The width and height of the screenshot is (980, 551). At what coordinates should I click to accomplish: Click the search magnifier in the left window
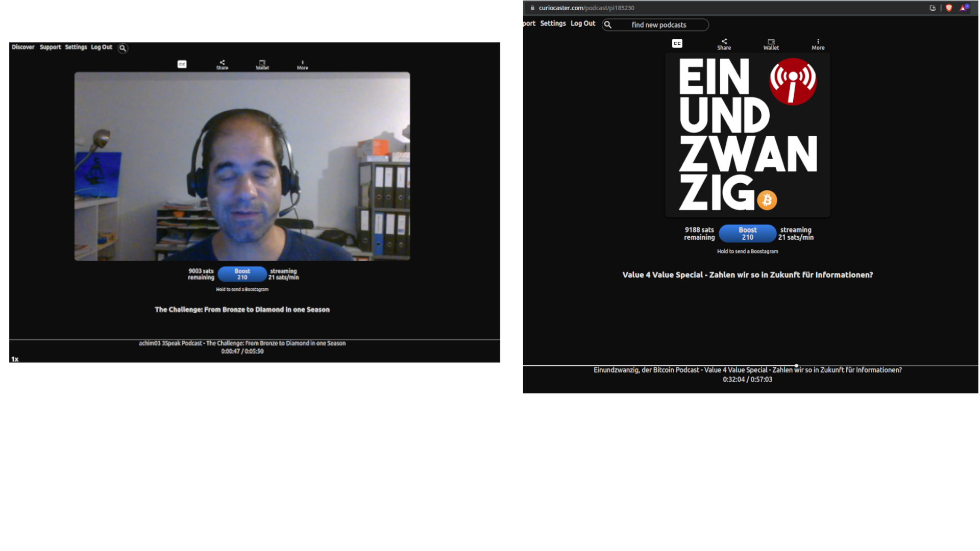click(x=123, y=48)
